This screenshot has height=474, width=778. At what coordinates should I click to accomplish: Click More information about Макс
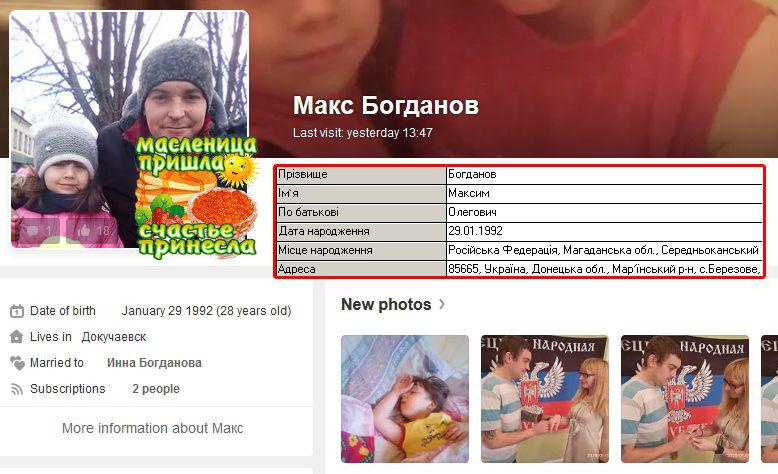[x=152, y=428]
